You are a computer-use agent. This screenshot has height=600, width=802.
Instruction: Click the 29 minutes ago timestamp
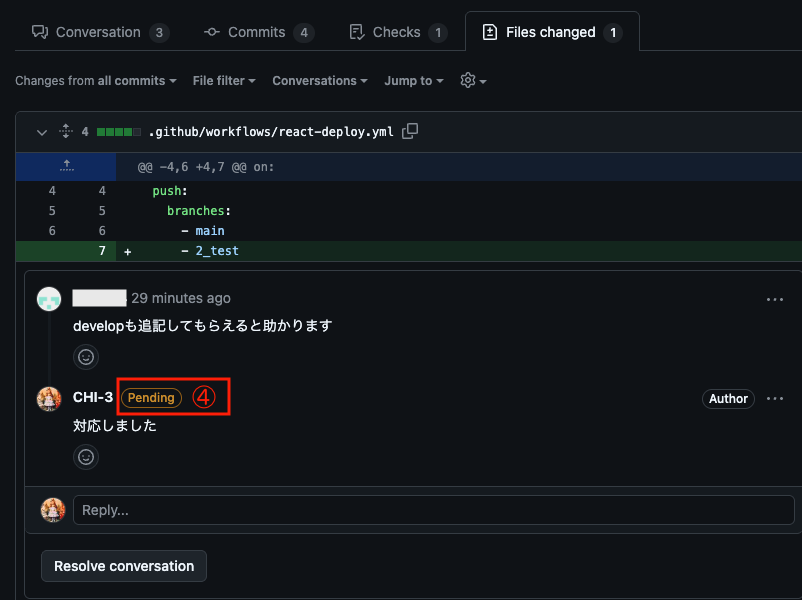[x=181, y=298]
